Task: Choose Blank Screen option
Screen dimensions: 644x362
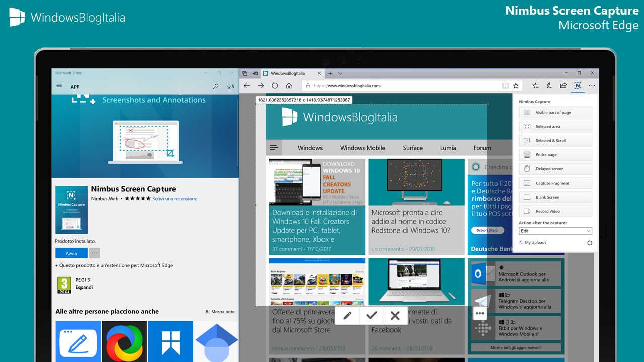Action: 555,197
